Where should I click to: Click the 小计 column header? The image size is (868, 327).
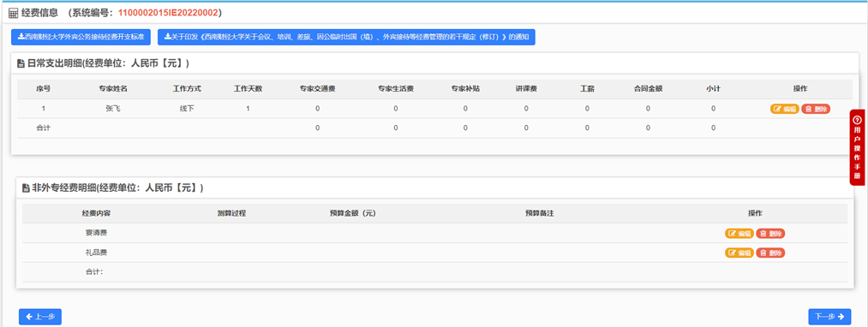(x=713, y=89)
